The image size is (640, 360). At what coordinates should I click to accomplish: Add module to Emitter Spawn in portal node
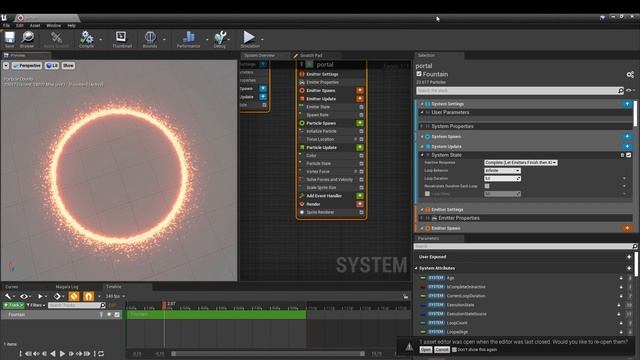[x=360, y=91]
